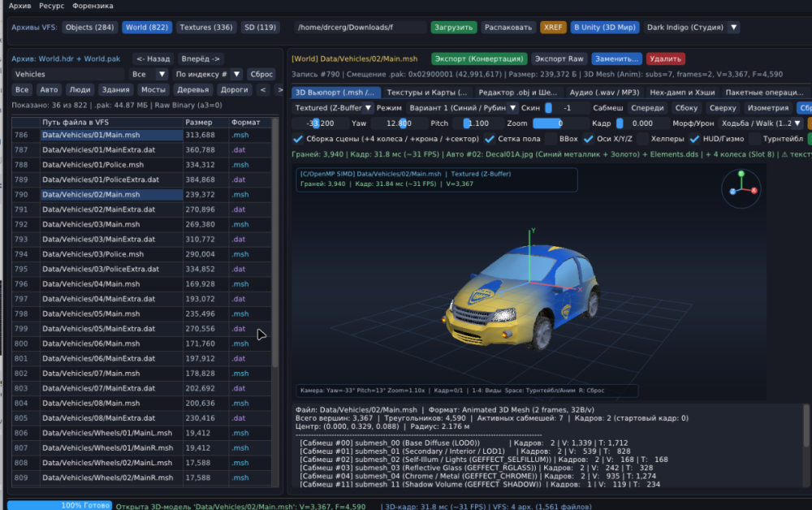Click the XYZ orientation gizmo in viewport

coord(741,188)
